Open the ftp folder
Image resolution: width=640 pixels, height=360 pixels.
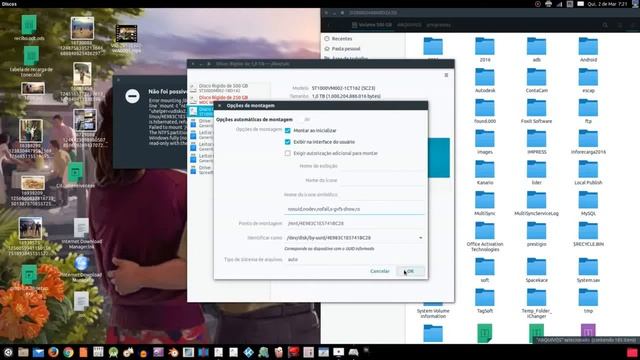[x=588, y=111]
